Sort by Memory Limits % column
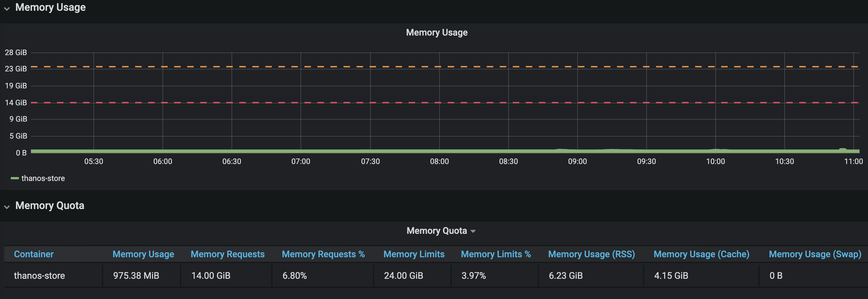The width and height of the screenshot is (868, 299). point(496,254)
